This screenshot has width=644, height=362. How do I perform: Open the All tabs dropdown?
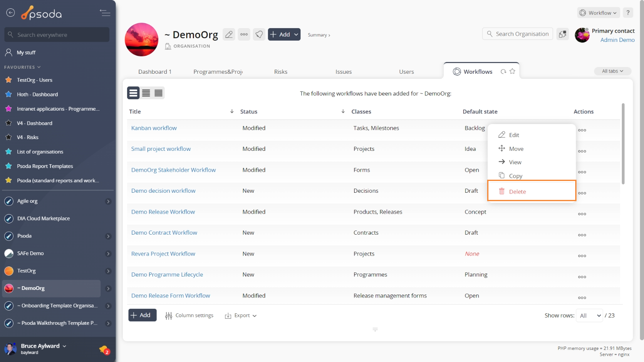pyautogui.click(x=613, y=71)
